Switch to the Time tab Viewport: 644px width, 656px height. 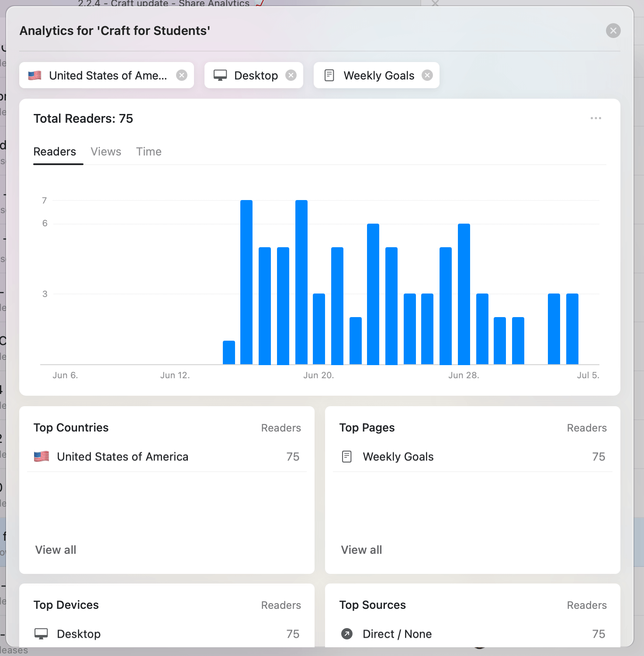(149, 152)
